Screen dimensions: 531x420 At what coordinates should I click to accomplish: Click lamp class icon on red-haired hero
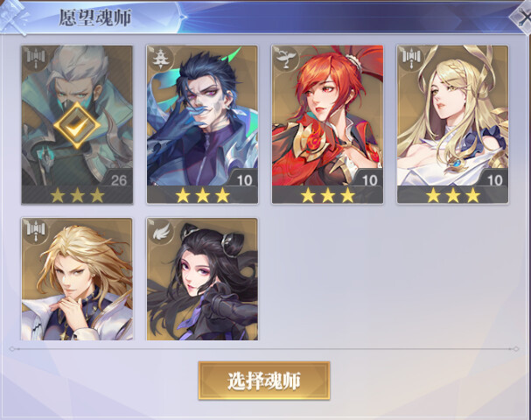click(x=287, y=59)
